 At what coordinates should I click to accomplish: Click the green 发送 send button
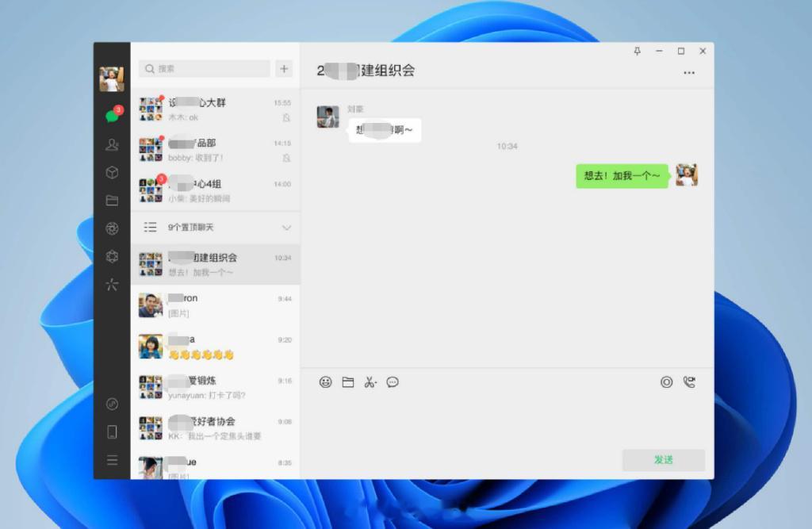(664, 459)
